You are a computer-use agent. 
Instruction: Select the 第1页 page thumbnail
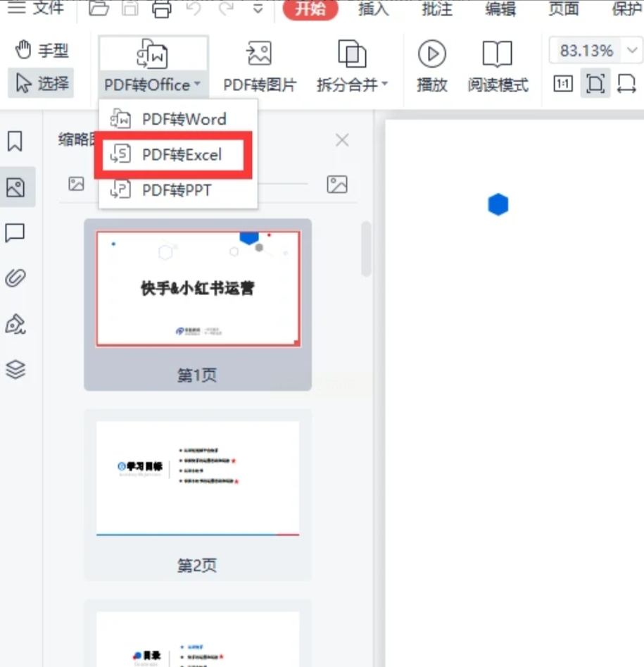coord(198,289)
